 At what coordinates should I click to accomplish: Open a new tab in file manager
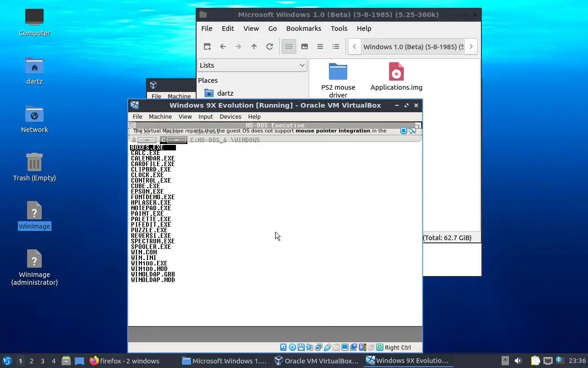(x=207, y=46)
